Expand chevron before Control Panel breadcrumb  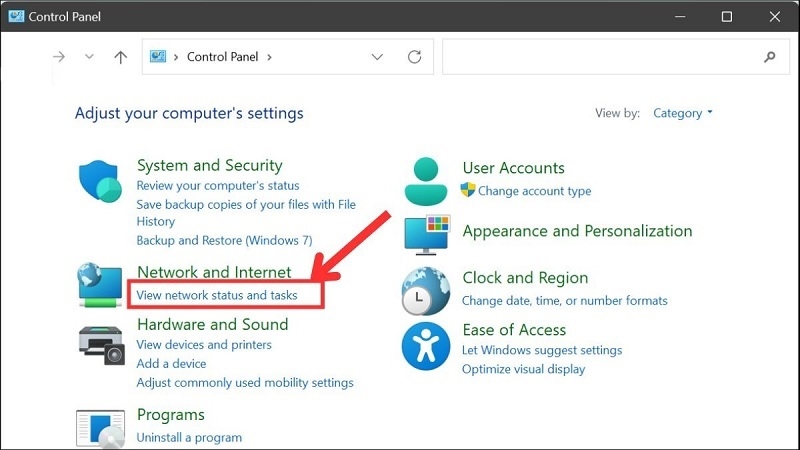(x=176, y=57)
